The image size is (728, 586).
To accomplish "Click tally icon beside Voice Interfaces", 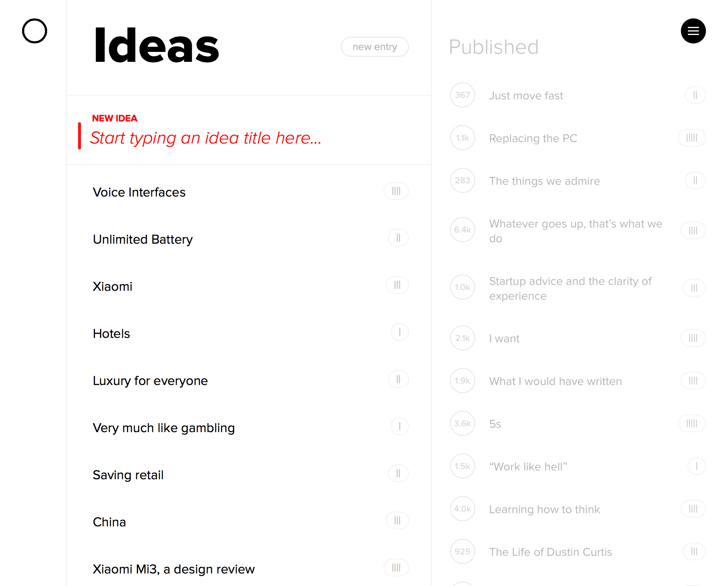I will (396, 191).
